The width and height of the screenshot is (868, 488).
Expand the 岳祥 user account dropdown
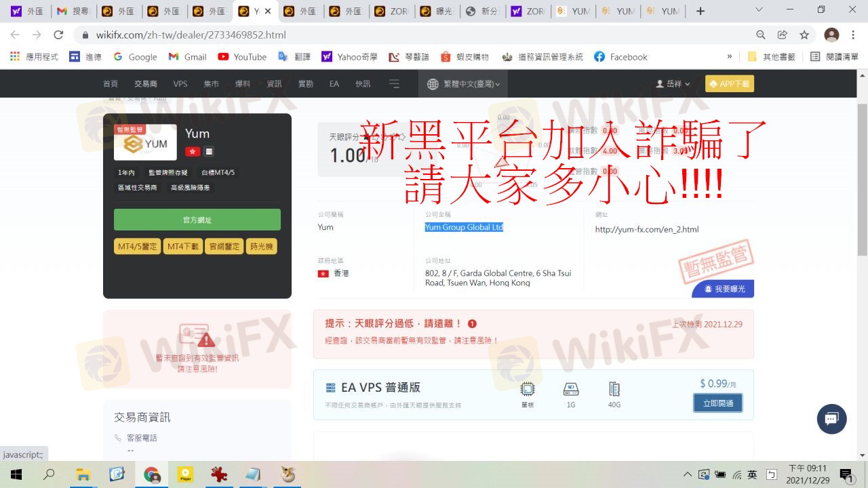coord(673,84)
